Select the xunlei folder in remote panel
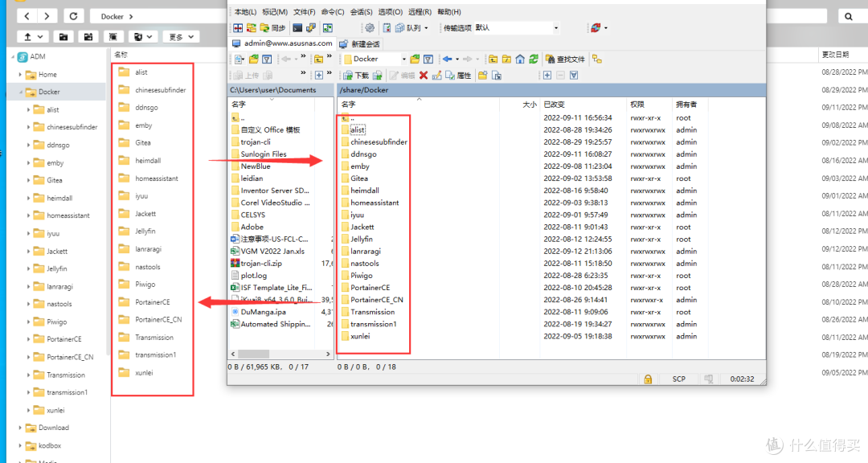This screenshot has height=463, width=868. click(x=360, y=336)
